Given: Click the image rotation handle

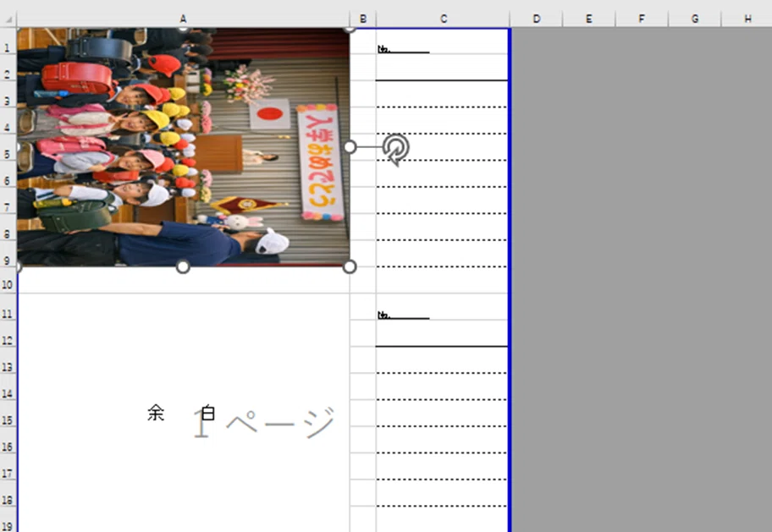Looking at the screenshot, I should (396, 149).
